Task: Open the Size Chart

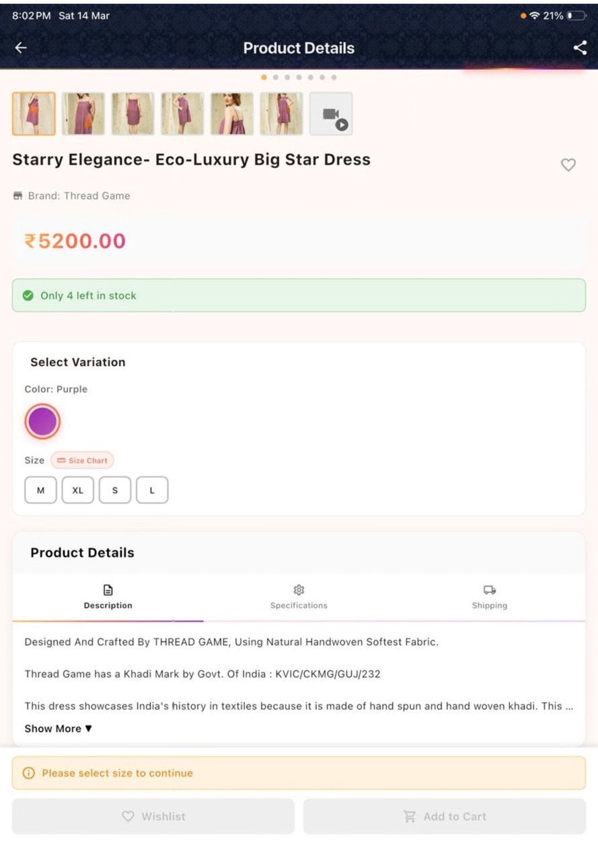Action: click(82, 460)
